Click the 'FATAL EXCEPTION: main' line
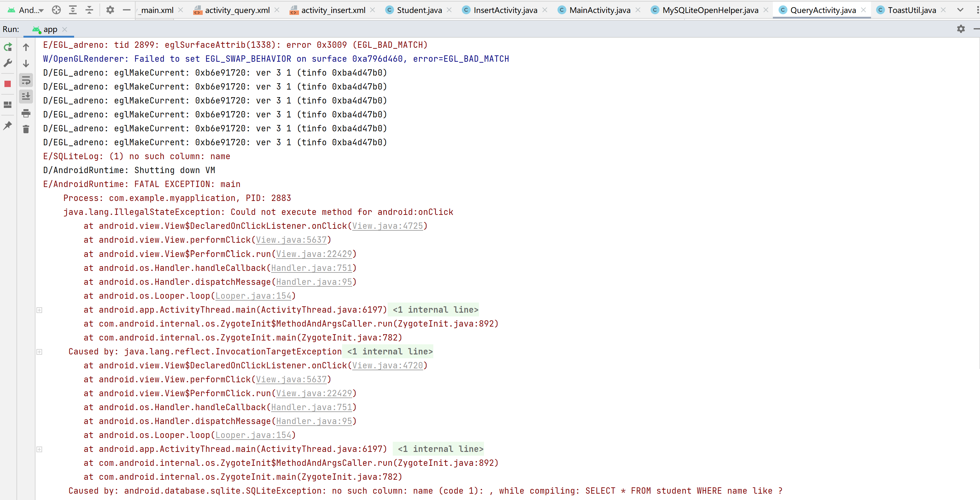Screen dimensions: 980x500 (x=142, y=184)
